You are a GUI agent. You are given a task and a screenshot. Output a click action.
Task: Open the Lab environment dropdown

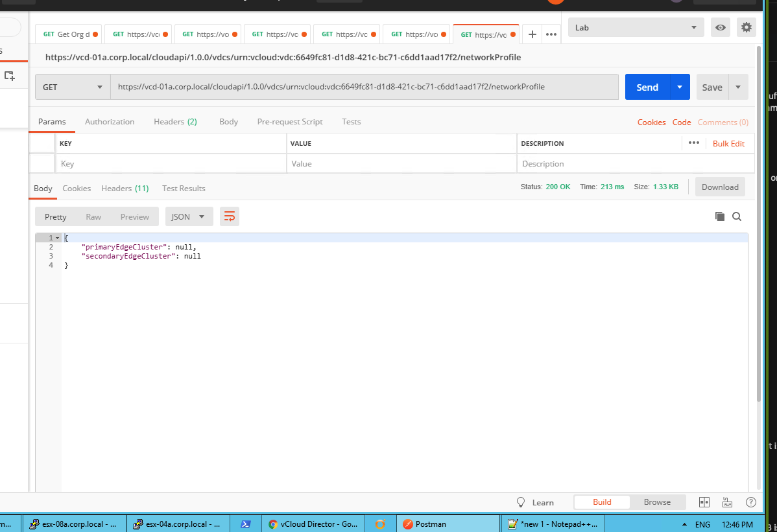click(x=636, y=28)
